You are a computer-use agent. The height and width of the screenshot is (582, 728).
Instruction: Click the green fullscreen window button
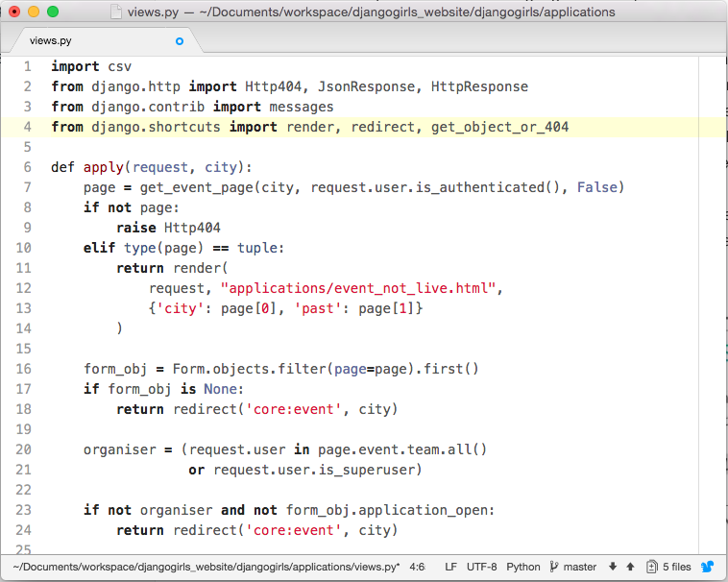[x=52, y=12]
